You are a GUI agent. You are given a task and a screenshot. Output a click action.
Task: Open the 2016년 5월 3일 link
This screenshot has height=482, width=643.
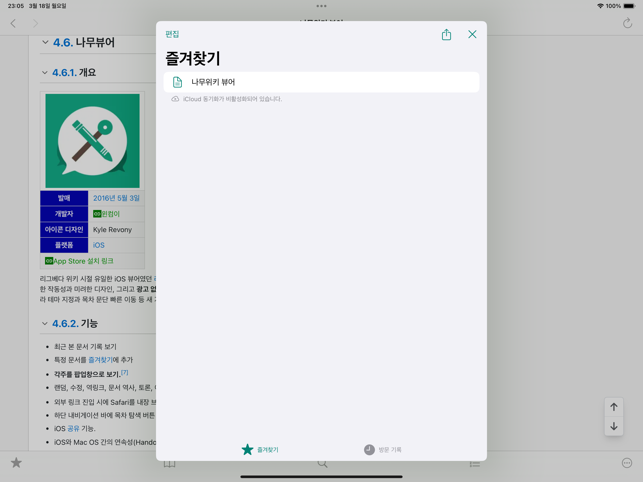coord(116,198)
